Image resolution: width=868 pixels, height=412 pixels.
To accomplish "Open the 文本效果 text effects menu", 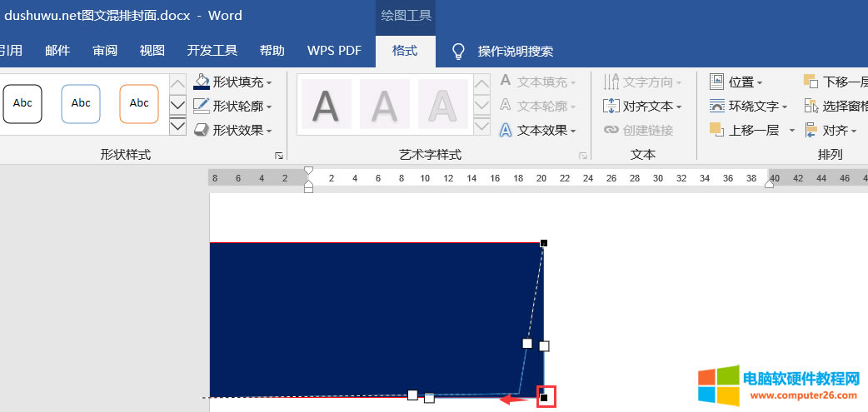I will click(x=537, y=131).
